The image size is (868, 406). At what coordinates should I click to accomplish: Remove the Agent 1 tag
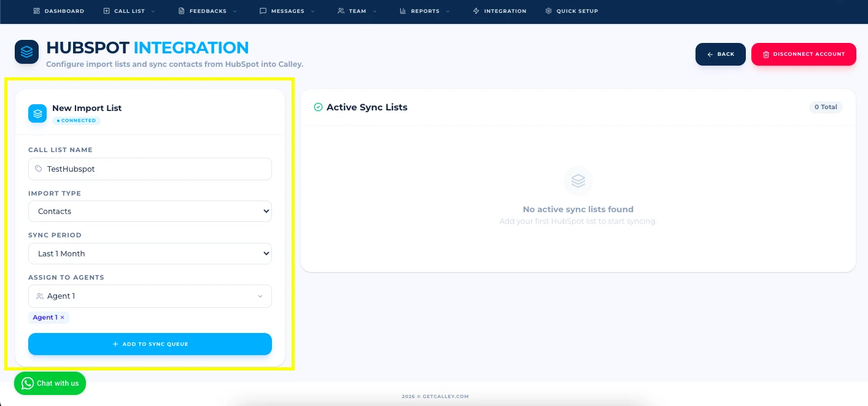click(x=62, y=318)
